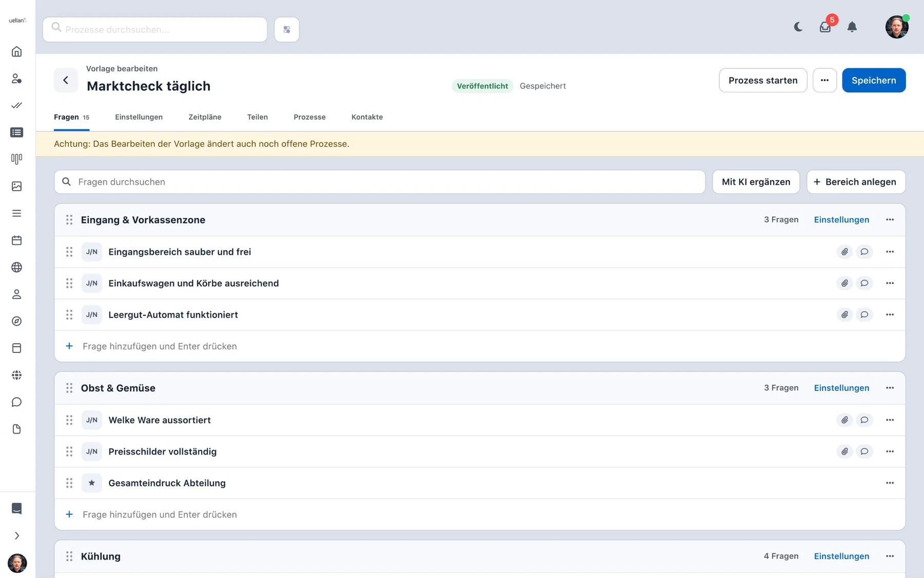The image size is (924, 578).
Task: Open more options for Kühlung section
Action: pyautogui.click(x=890, y=556)
